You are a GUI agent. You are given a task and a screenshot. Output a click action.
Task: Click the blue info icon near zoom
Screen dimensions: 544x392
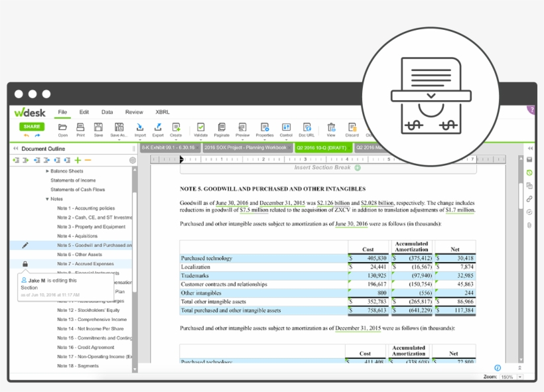(498, 367)
